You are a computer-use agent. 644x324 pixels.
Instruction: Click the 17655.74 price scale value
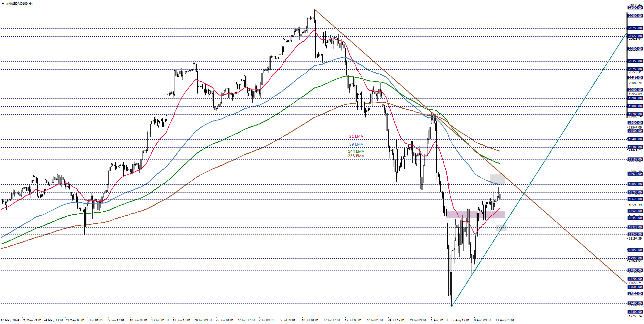click(635, 283)
